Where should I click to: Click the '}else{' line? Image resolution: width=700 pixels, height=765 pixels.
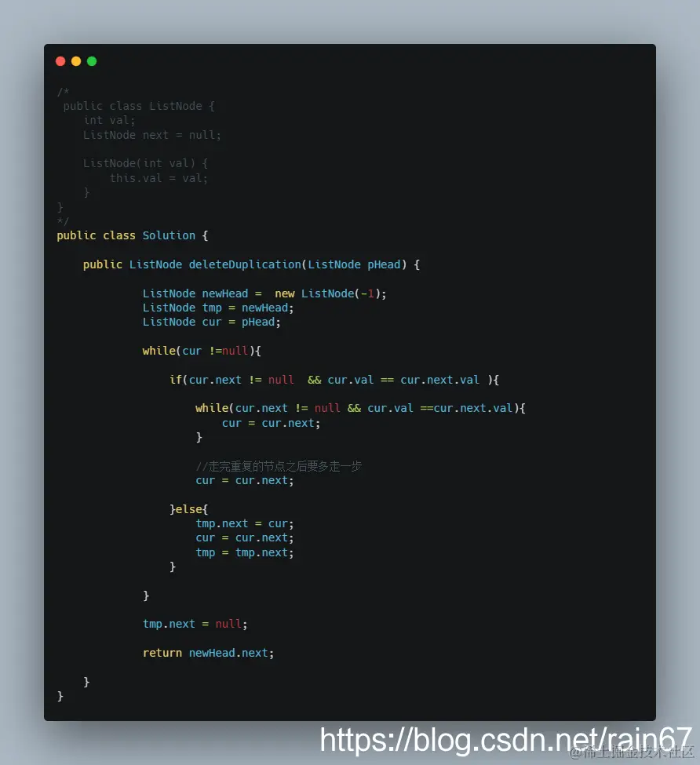[x=189, y=509]
